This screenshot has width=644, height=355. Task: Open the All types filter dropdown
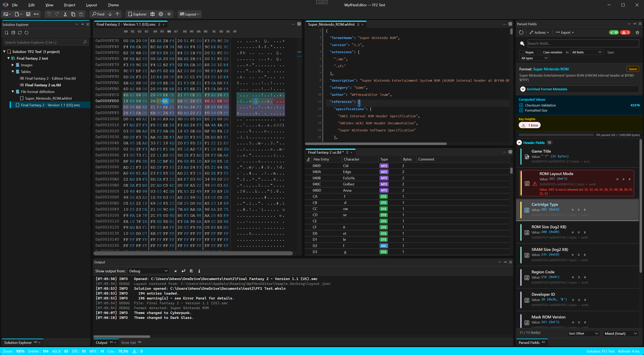click(534, 58)
